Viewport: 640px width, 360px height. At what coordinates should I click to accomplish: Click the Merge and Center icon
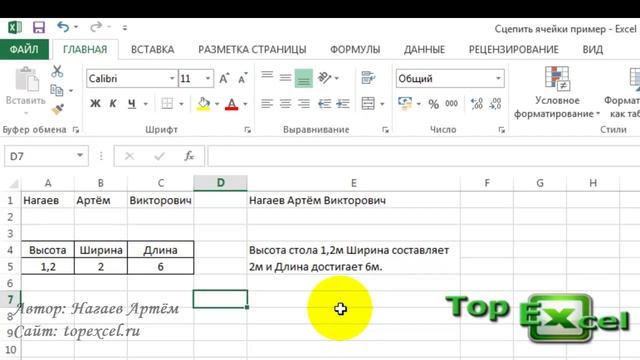pos(368,104)
